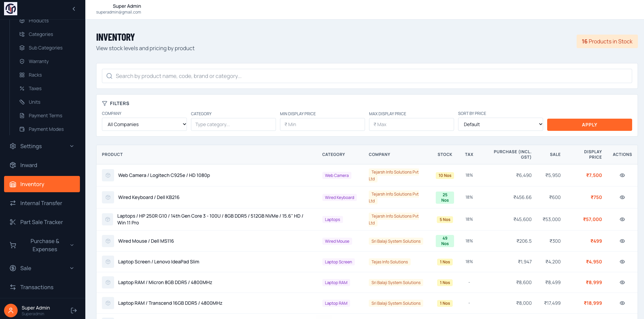
Task: Click the Web Camera category tag
Action: coord(337,175)
